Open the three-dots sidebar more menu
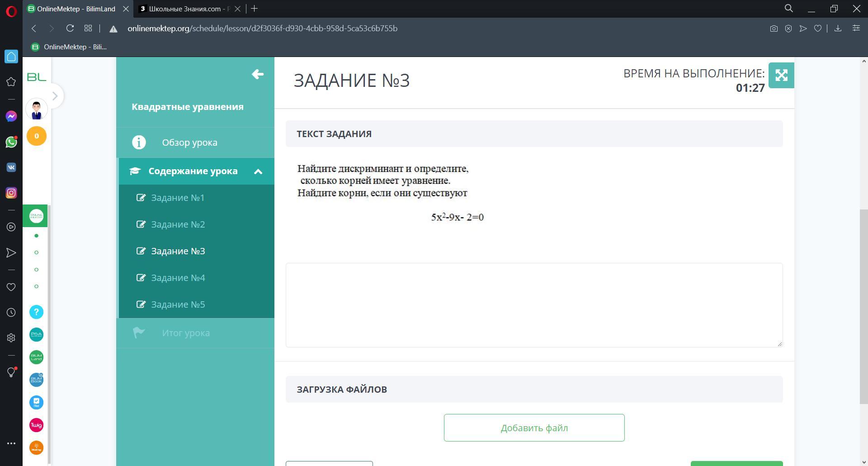The image size is (868, 466). tap(11, 443)
